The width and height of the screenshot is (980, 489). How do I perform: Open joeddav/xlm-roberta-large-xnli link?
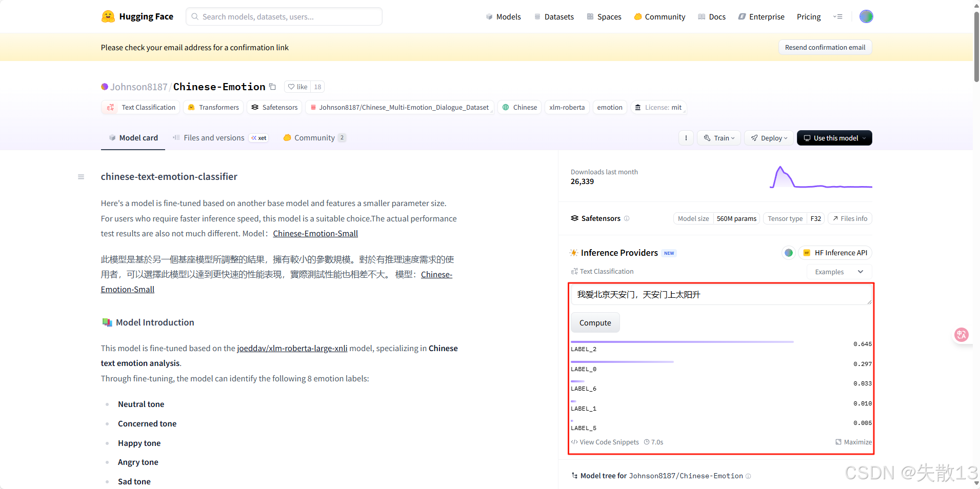point(292,349)
